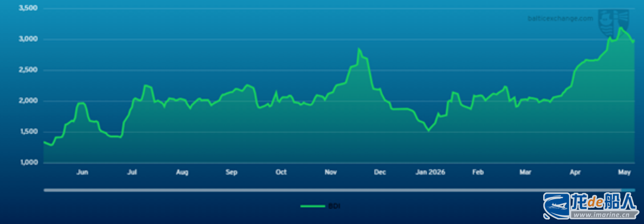Click the '2,000' y-axis value
Viewport: 644px width, 224px height.
pyautogui.click(x=28, y=101)
